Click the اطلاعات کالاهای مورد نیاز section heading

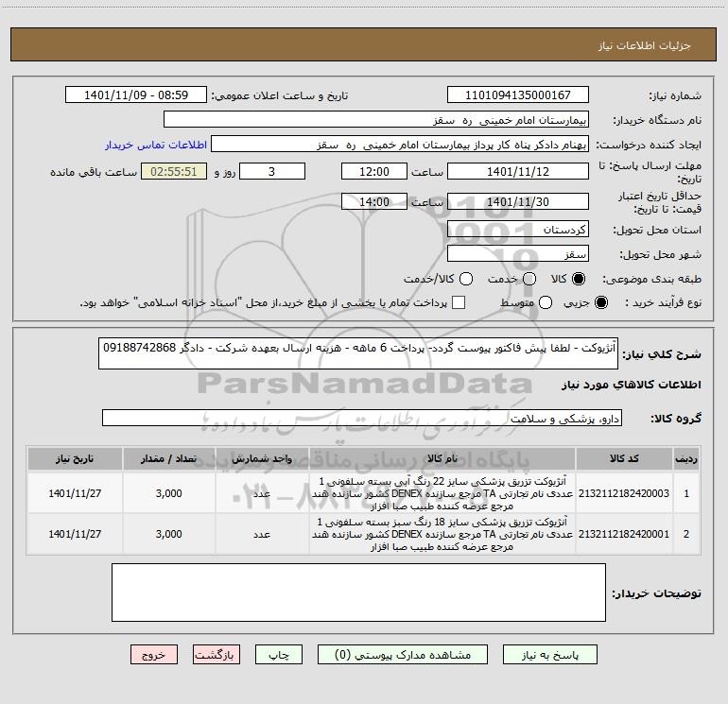(631, 385)
